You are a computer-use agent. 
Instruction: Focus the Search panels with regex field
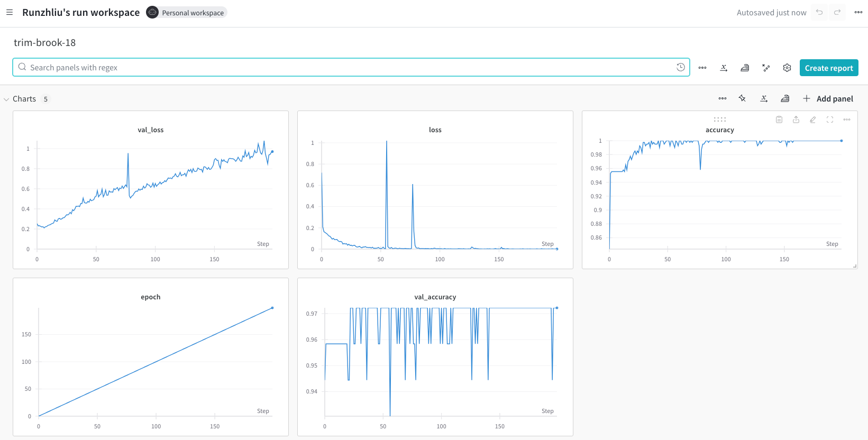351,67
